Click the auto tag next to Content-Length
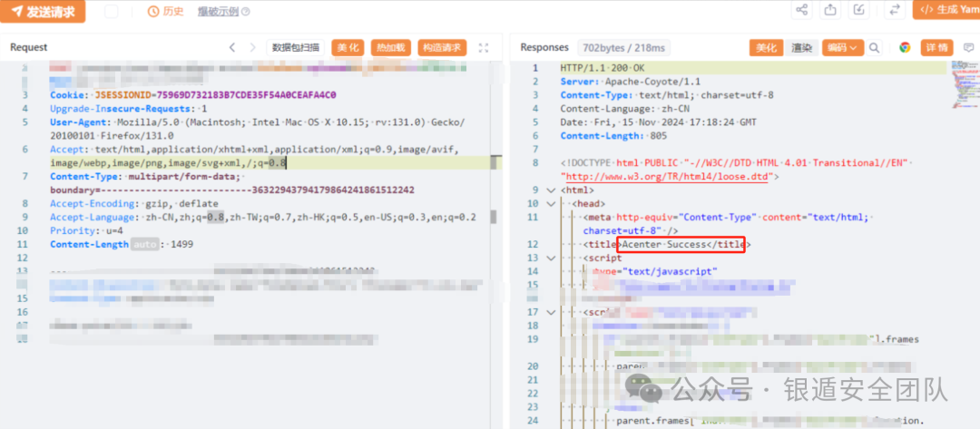980x429 pixels. coord(143,244)
